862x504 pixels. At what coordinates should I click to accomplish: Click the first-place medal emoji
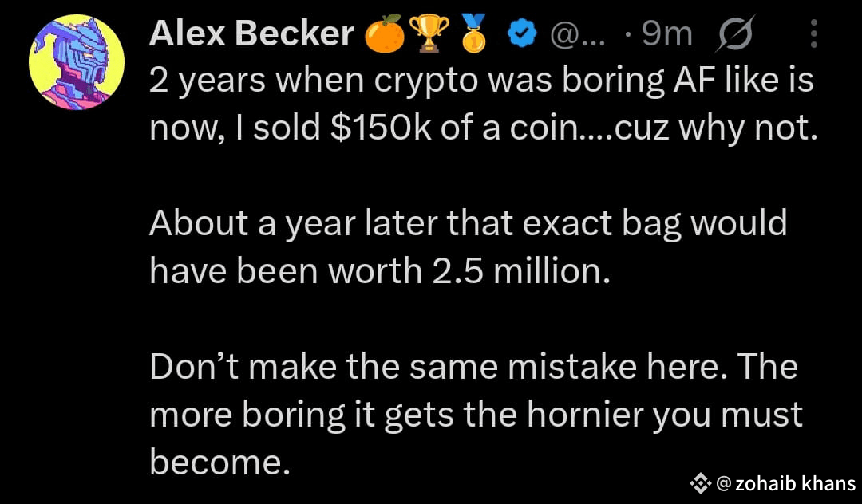click(473, 34)
